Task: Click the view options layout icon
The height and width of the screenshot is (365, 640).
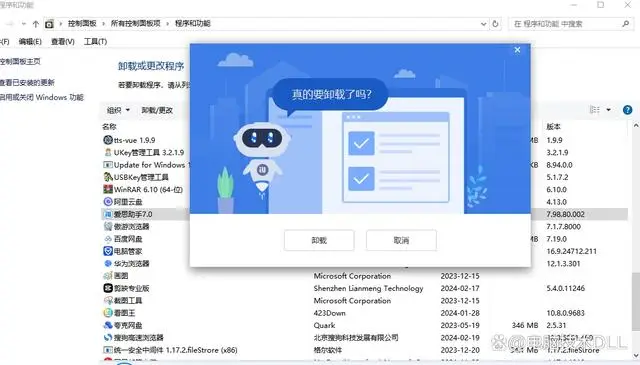Action: (595, 110)
